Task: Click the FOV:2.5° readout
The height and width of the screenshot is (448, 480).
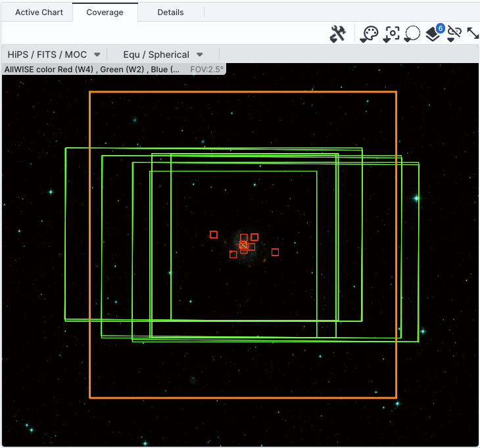Action: click(x=207, y=70)
